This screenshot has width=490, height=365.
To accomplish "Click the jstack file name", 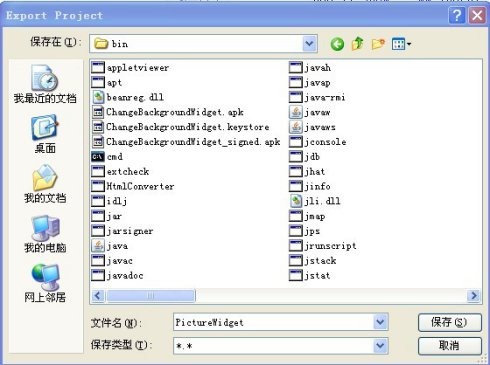I will (320, 261).
